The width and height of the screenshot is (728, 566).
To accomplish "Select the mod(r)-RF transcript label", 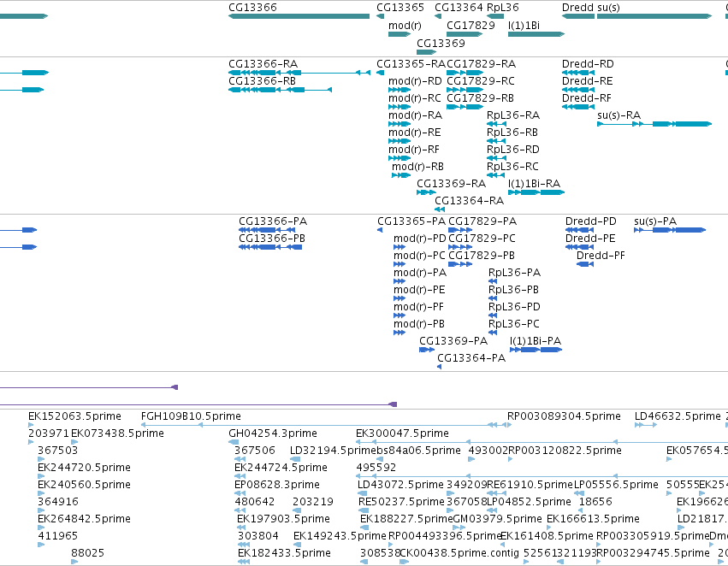I will click(x=414, y=150).
